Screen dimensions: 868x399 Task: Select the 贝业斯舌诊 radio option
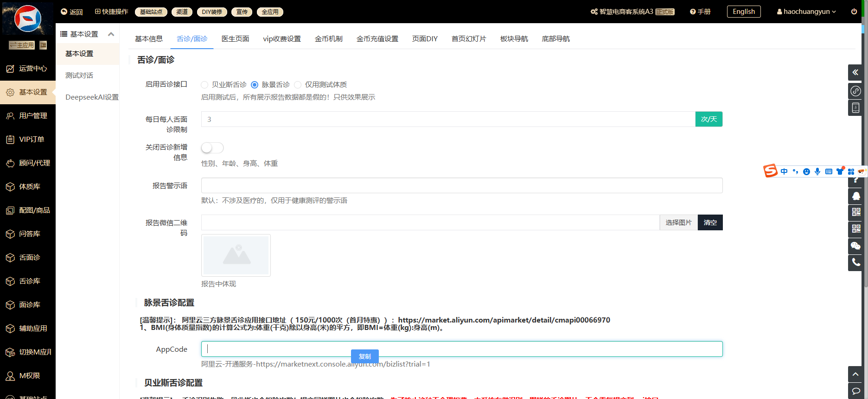[x=204, y=85]
